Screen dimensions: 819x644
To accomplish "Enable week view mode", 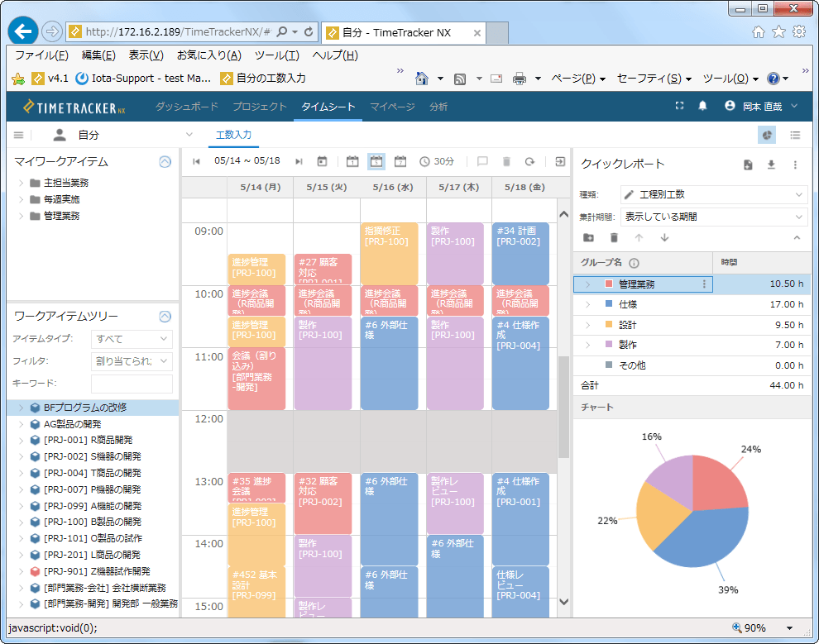I will [377, 161].
